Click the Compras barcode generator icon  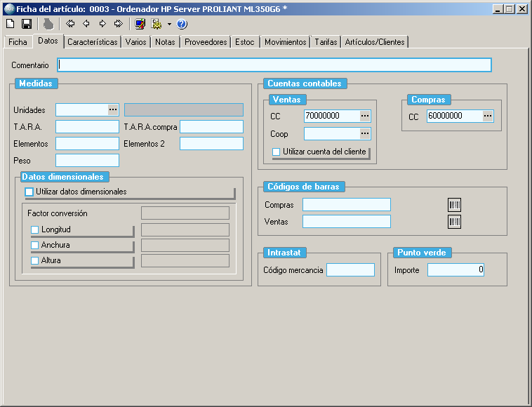(x=454, y=205)
